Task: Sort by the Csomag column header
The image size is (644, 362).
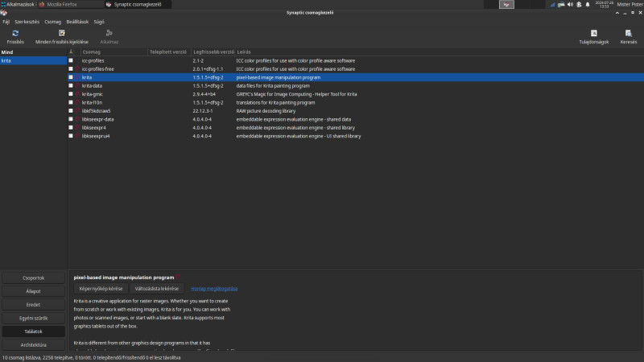Action: click(x=114, y=52)
